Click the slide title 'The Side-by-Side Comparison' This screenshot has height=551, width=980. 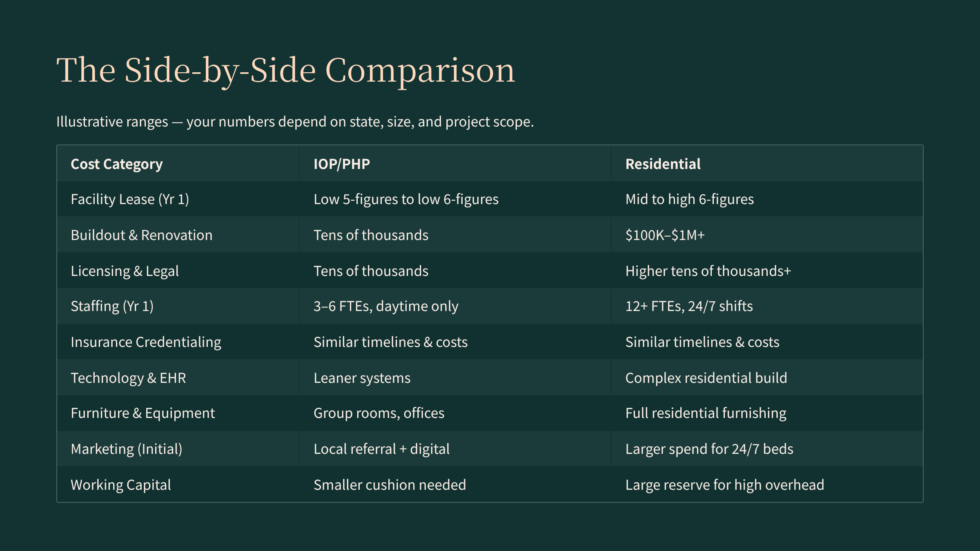[285, 70]
